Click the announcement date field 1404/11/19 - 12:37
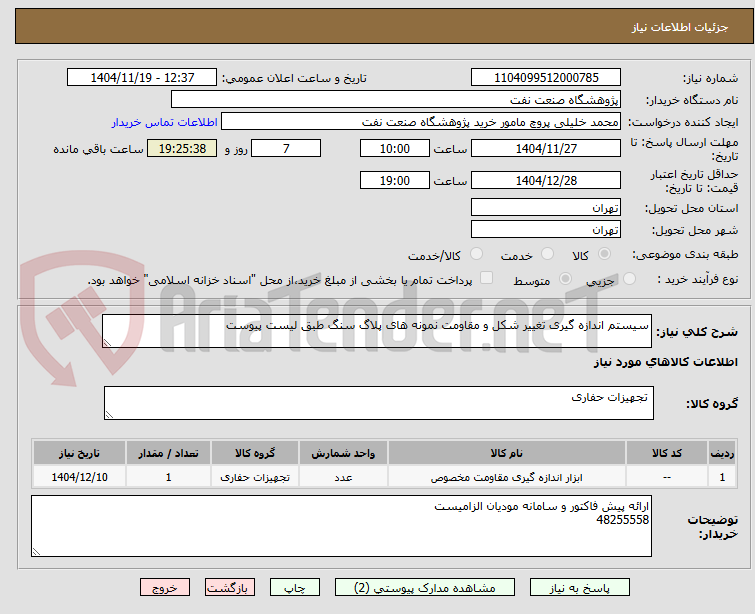Screen dimensions: 755x614 pyautogui.click(x=142, y=78)
